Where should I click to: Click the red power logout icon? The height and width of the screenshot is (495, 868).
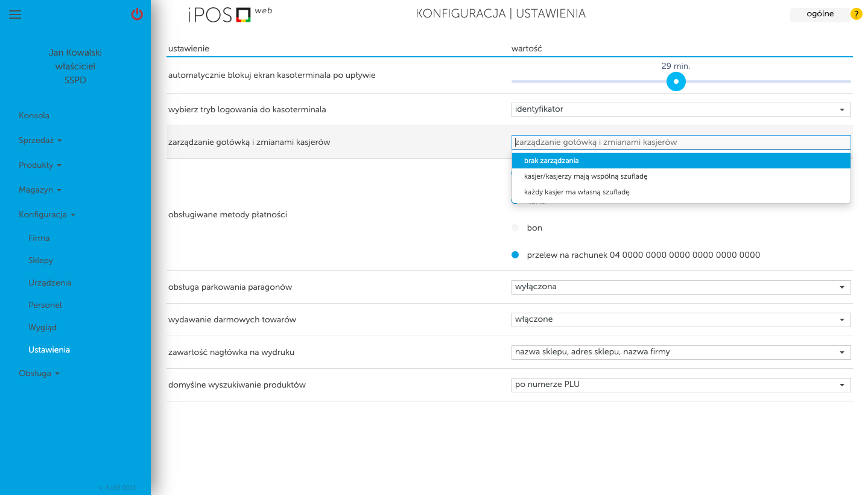tap(137, 14)
